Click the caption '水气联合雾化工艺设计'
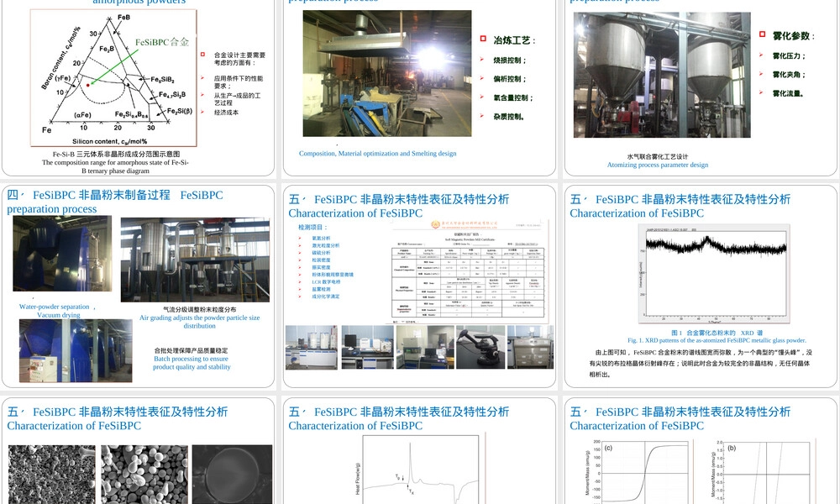Viewport: 840px width, 504px height. [x=658, y=156]
